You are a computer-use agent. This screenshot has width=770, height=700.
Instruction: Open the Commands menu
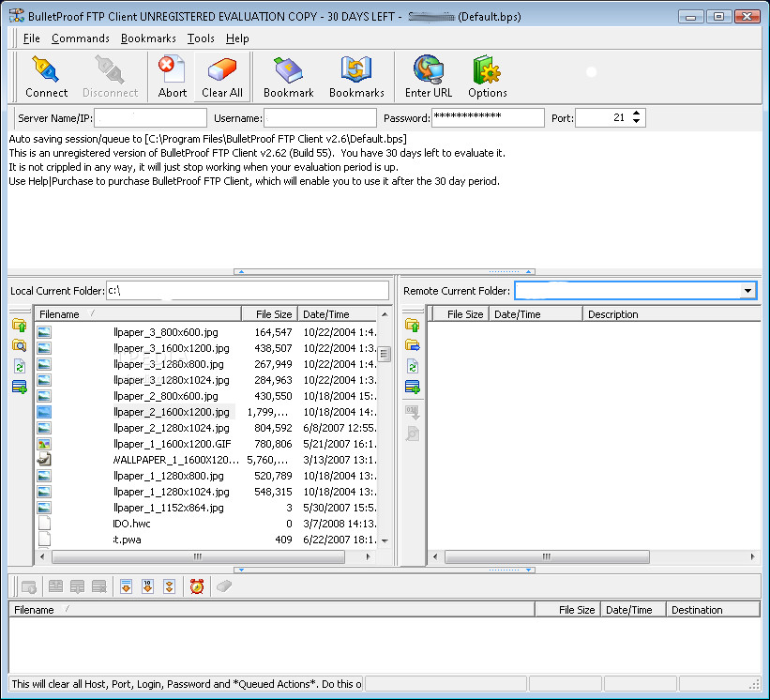pos(80,38)
